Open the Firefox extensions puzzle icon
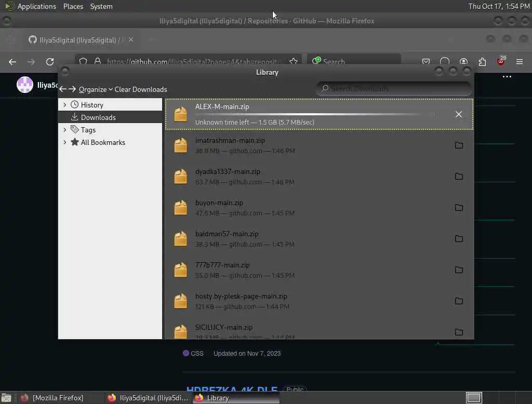This screenshot has width=532, height=404. click(482, 62)
